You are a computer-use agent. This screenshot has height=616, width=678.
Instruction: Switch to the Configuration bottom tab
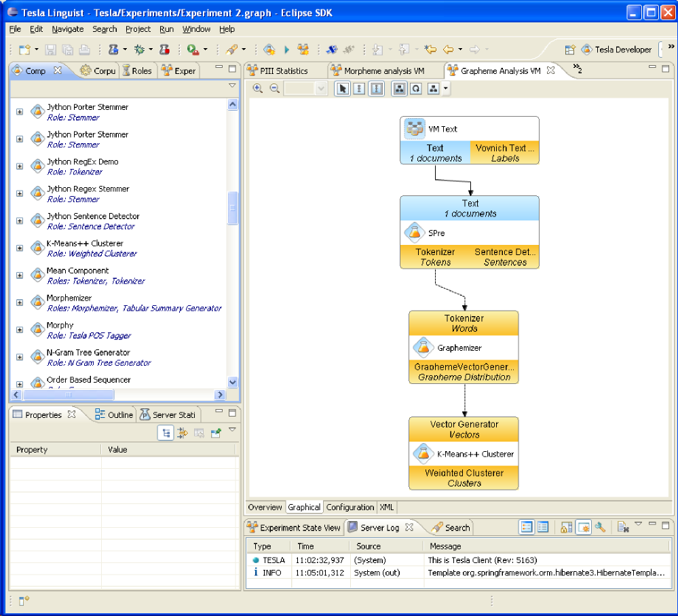coord(350,507)
